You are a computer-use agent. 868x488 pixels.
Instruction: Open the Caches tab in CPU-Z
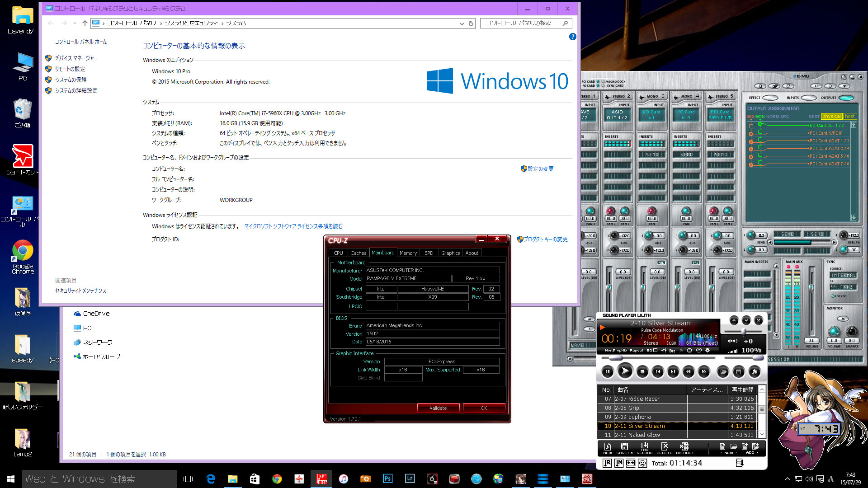point(358,253)
